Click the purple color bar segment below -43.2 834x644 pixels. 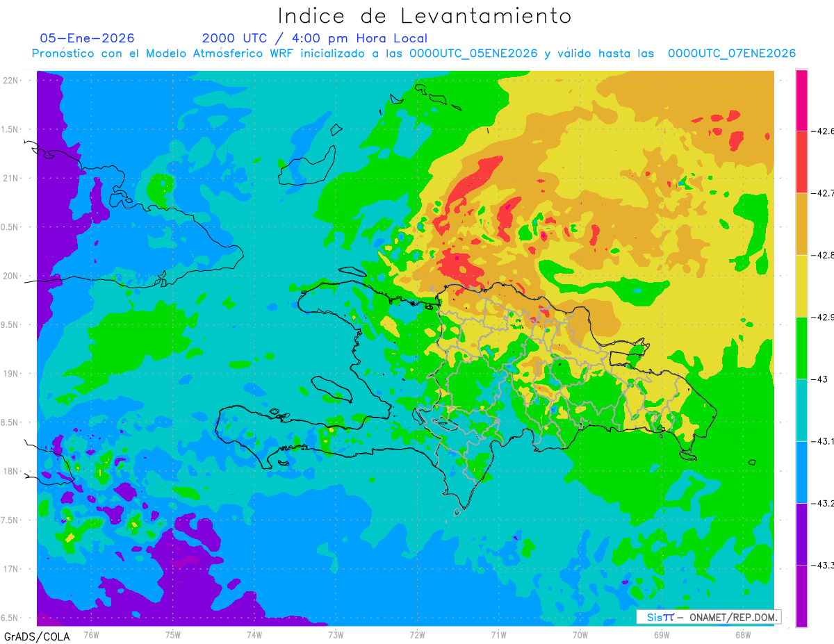pyautogui.click(x=801, y=534)
